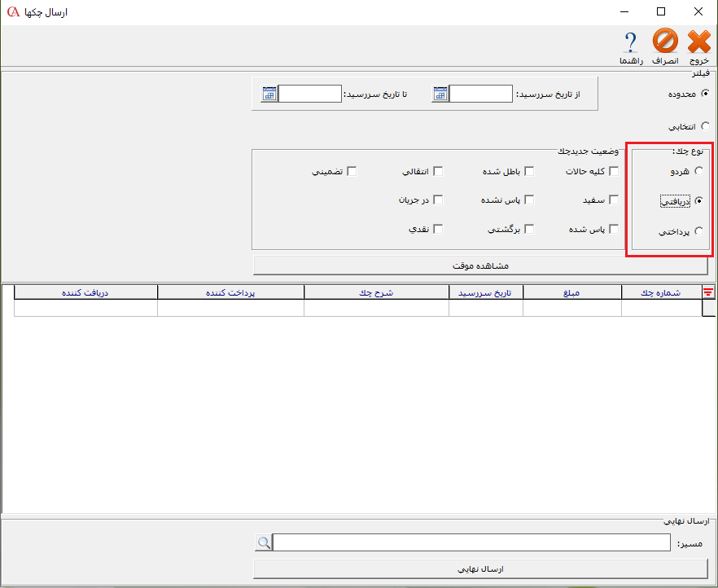Open the راهنما (Help) question mark icon
This screenshot has width=718, height=588.
click(x=630, y=42)
